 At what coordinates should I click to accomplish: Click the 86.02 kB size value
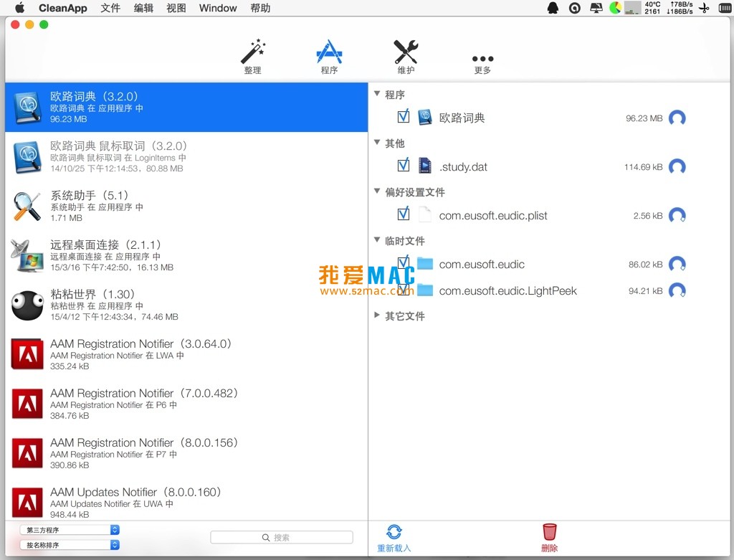(x=646, y=265)
